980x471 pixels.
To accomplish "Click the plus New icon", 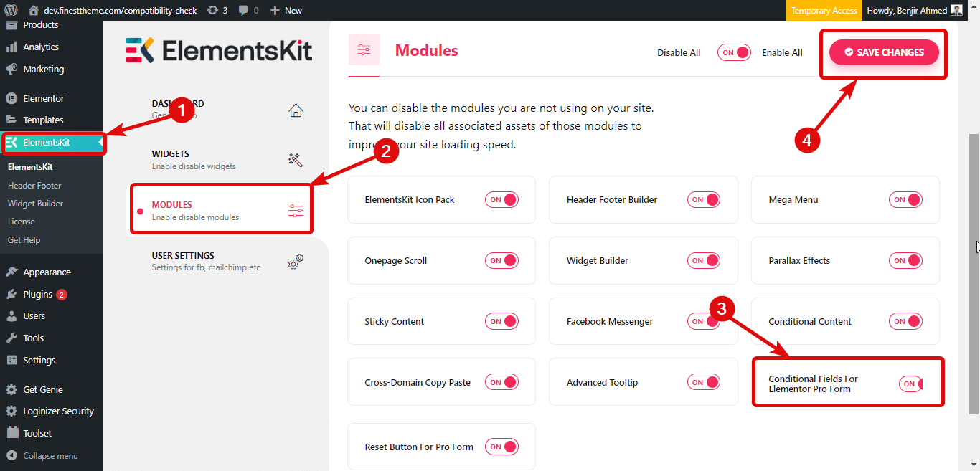I will 274,10.
